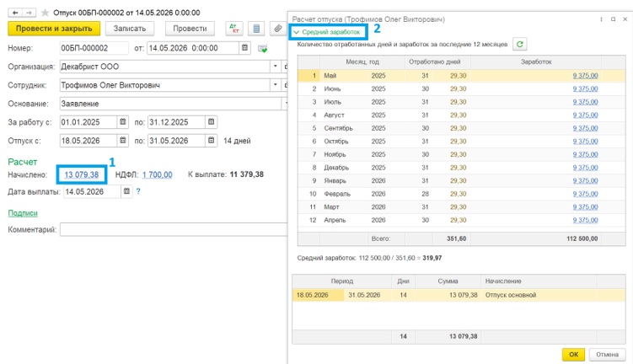Open the Подписи link
The width and height of the screenshot is (633, 364).
23,213
